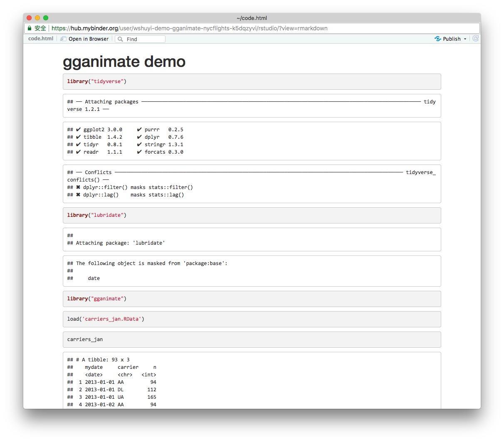Click the green lock security icon

[30, 28]
